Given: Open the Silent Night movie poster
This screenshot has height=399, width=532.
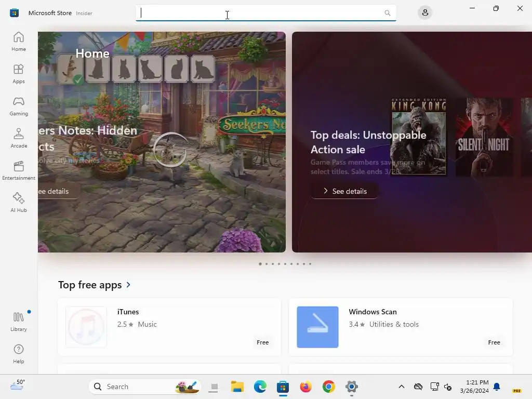Looking at the screenshot, I should 484,137.
